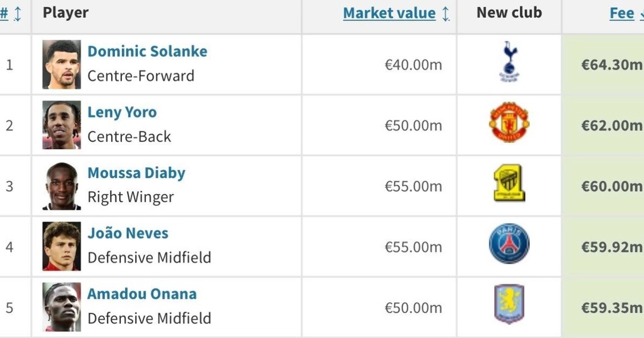This screenshot has width=644, height=338.
Task: Sort table by Fee column header
Action: click(x=622, y=13)
